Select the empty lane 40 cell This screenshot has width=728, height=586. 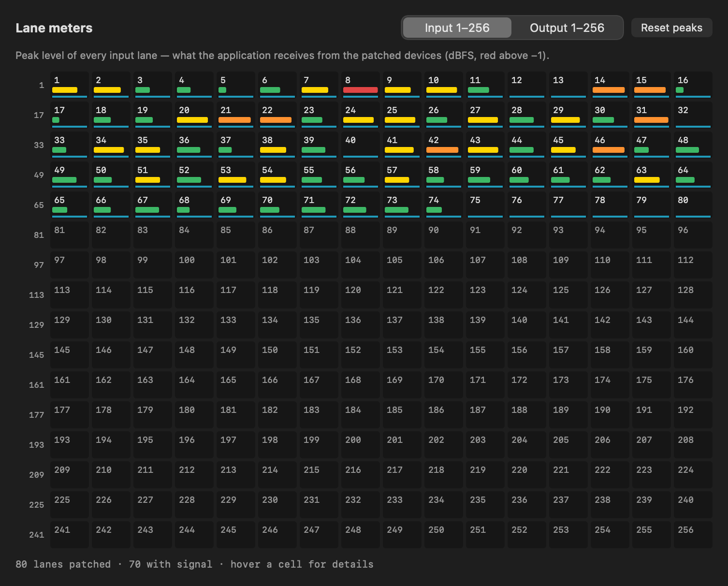(361, 146)
